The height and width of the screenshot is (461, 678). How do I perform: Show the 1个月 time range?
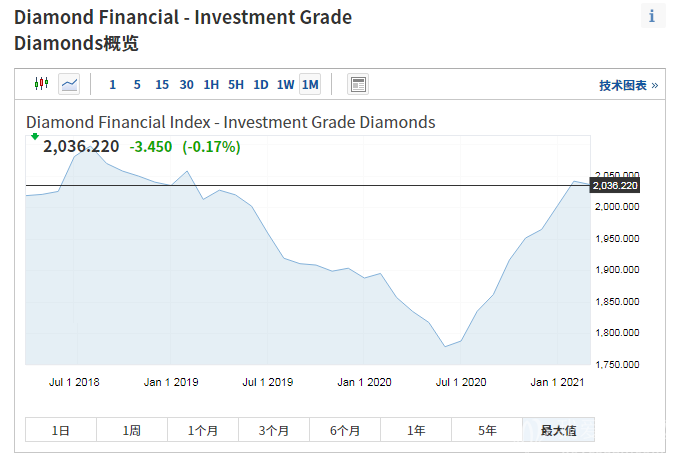click(x=203, y=430)
